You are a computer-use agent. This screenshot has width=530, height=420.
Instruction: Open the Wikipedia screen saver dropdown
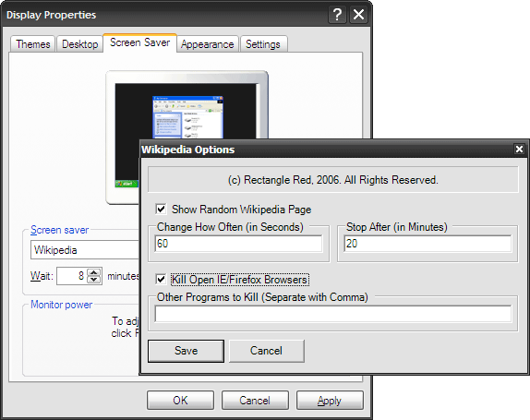click(85, 250)
